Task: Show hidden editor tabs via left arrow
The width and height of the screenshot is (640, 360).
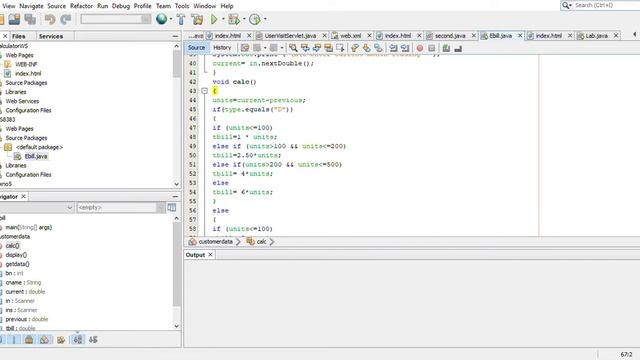Action: tap(634, 35)
